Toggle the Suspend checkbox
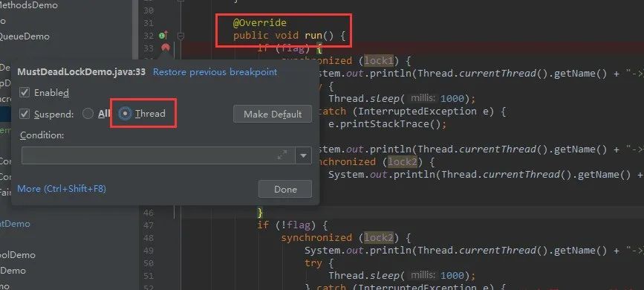Image resolution: width=644 pixels, height=290 pixels. tap(25, 114)
